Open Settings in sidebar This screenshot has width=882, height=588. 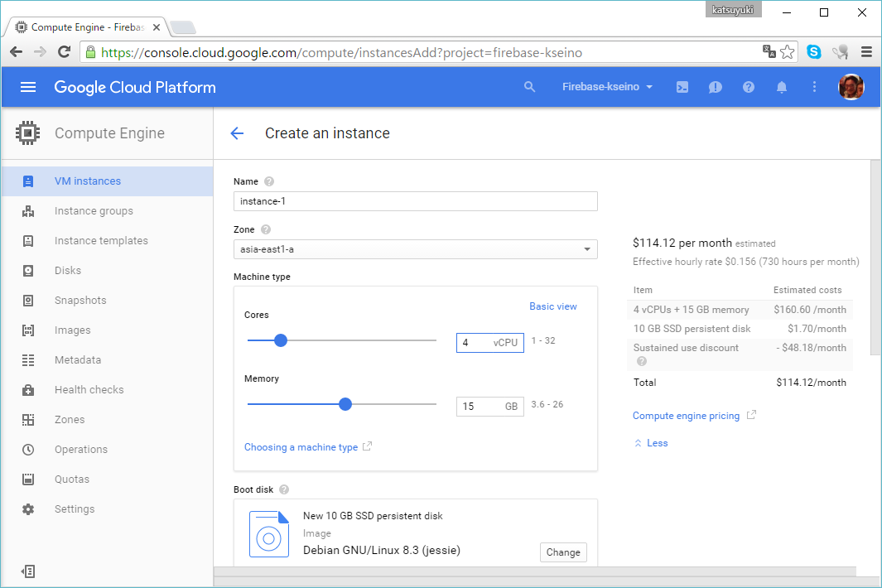point(108,509)
